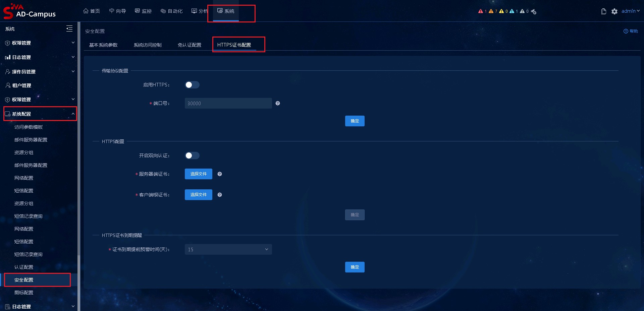This screenshot has height=311, width=644.
Task: Enable the 启用HTTPS toggle switch
Action: (x=192, y=85)
